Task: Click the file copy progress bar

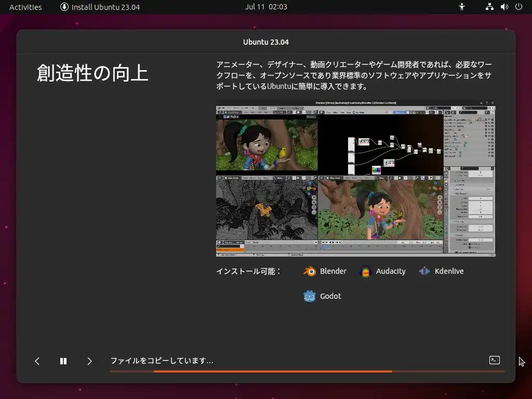Action: [x=308, y=371]
